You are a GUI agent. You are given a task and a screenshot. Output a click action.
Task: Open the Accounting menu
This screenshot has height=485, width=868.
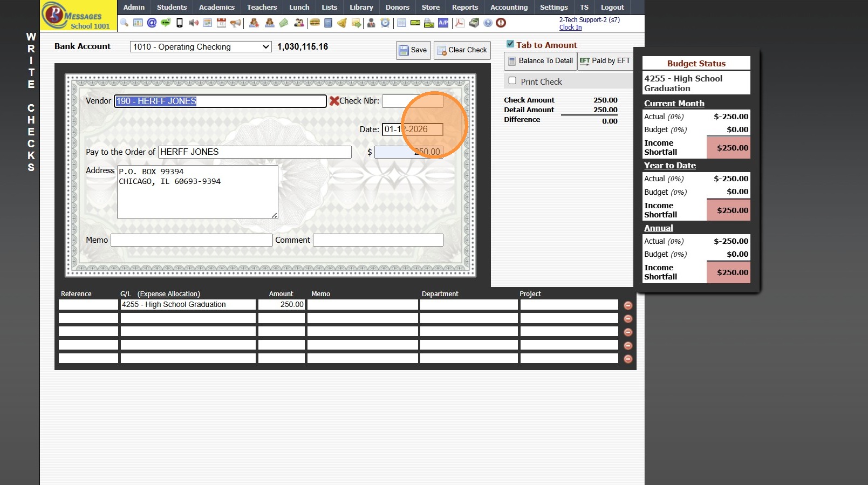[509, 8]
